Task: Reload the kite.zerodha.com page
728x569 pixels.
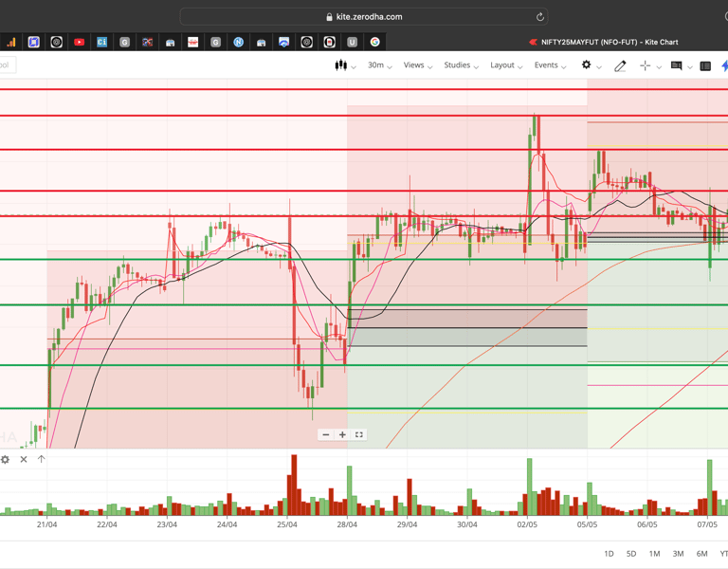Action: coord(540,17)
